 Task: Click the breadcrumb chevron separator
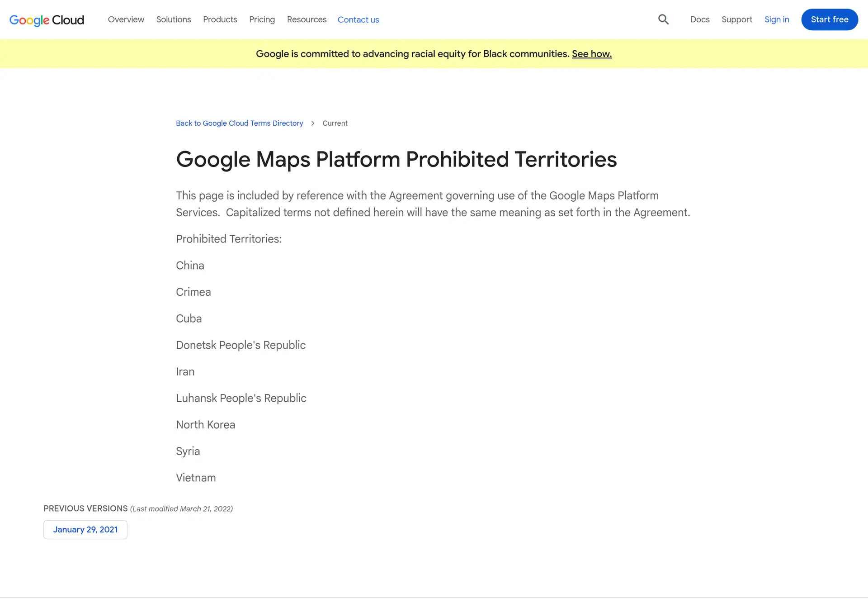[312, 123]
